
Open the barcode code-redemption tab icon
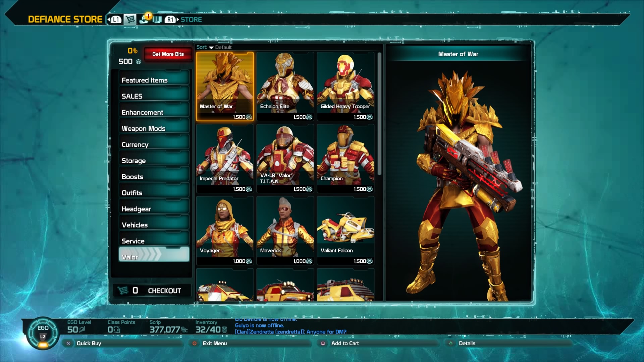157,19
